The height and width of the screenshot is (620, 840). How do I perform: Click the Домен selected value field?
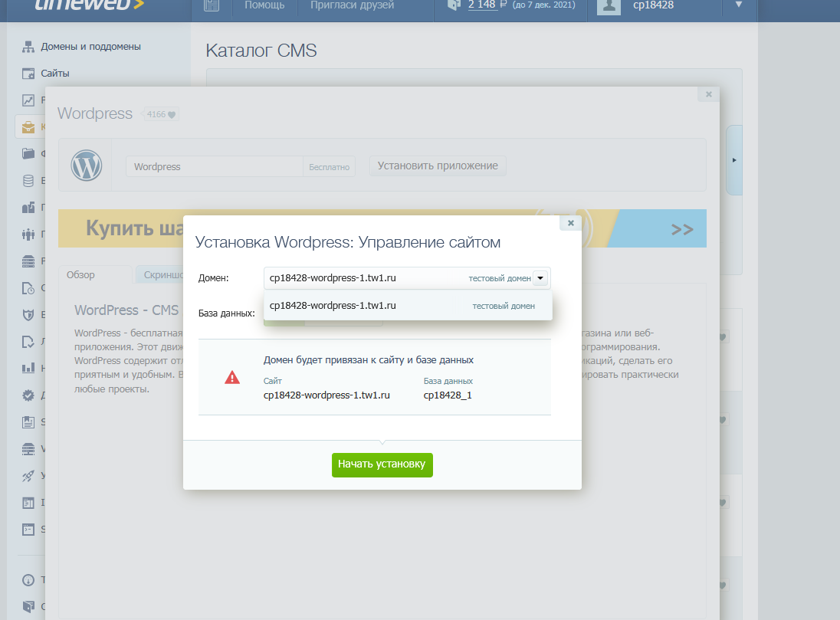[407, 278]
